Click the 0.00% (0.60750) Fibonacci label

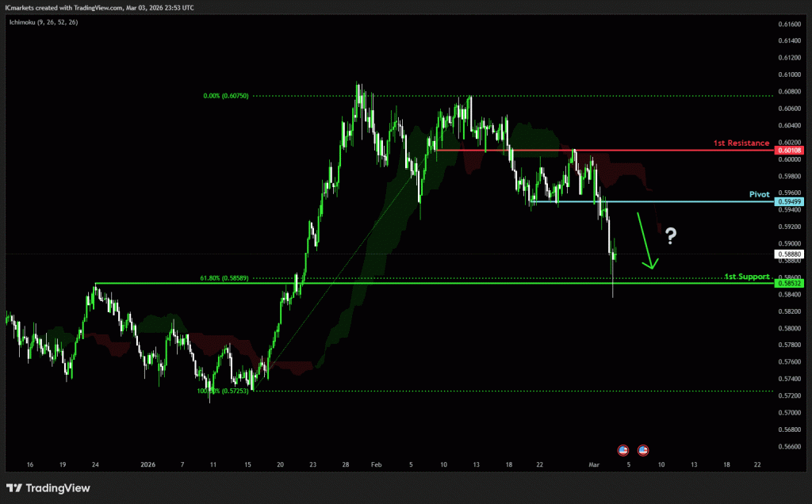[226, 96]
